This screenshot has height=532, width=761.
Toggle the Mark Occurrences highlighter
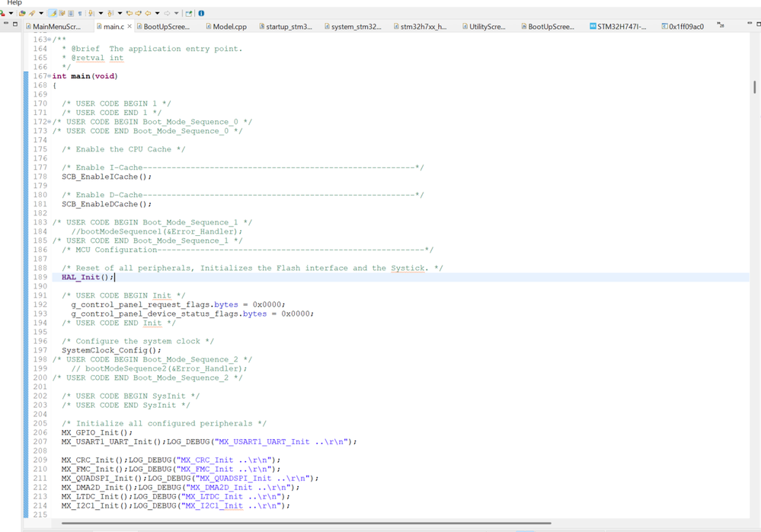[x=53, y=12]
